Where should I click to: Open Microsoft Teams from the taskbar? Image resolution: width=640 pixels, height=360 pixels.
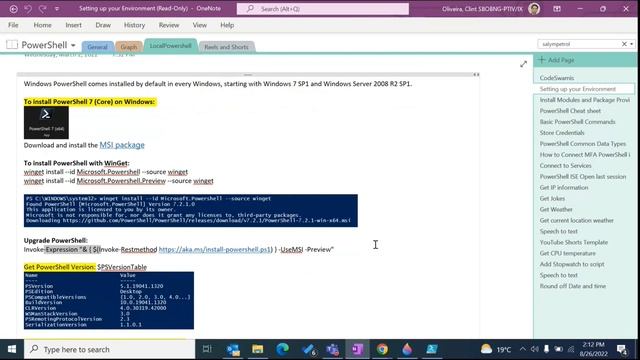click(x=332, y=349)
